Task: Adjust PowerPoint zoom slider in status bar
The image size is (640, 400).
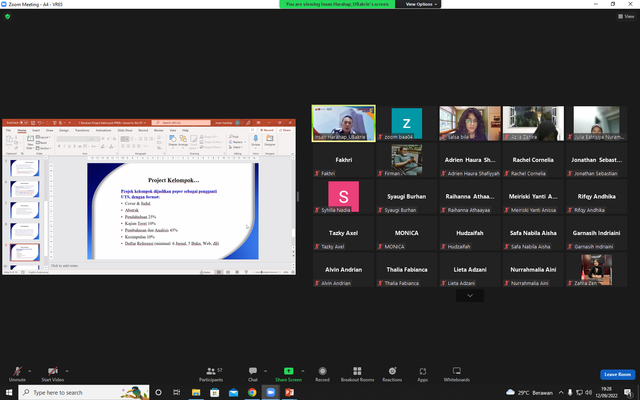Action: pos(266,272)
